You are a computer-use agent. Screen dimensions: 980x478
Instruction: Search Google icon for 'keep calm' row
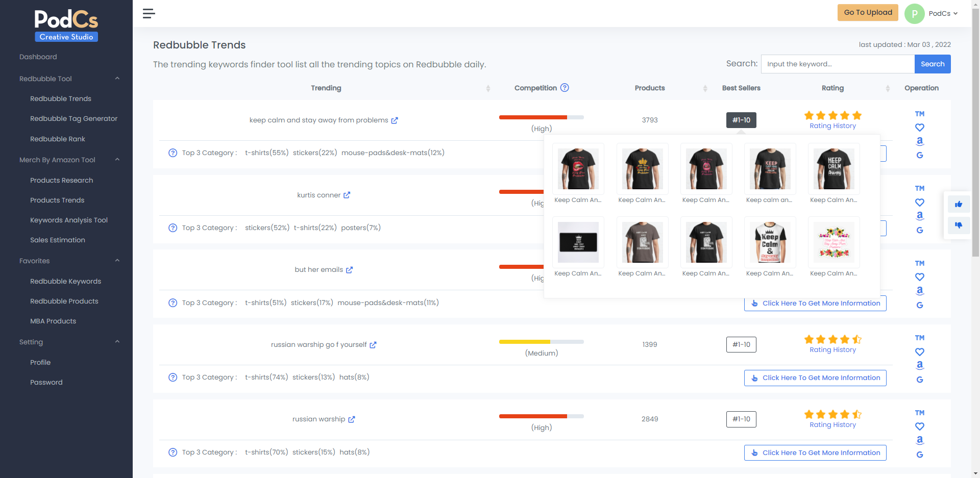(x=920, y=155)
